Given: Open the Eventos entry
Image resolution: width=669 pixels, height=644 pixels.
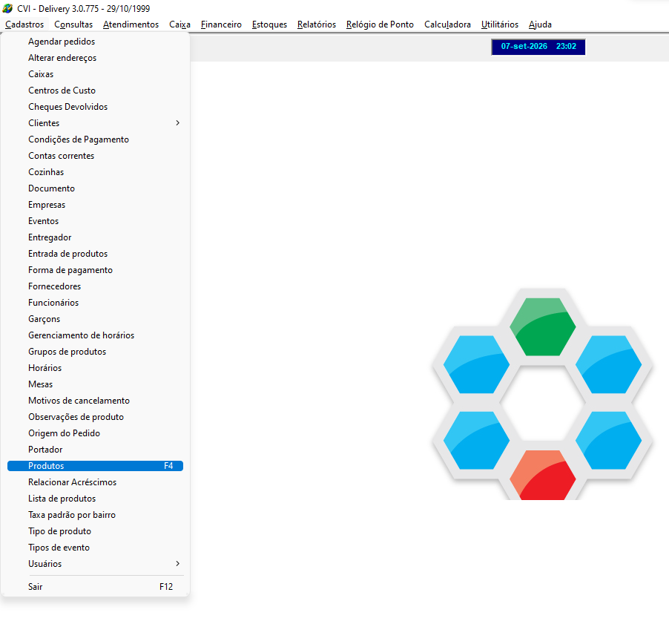Looking at the screenshot, I should coord(95,221).
